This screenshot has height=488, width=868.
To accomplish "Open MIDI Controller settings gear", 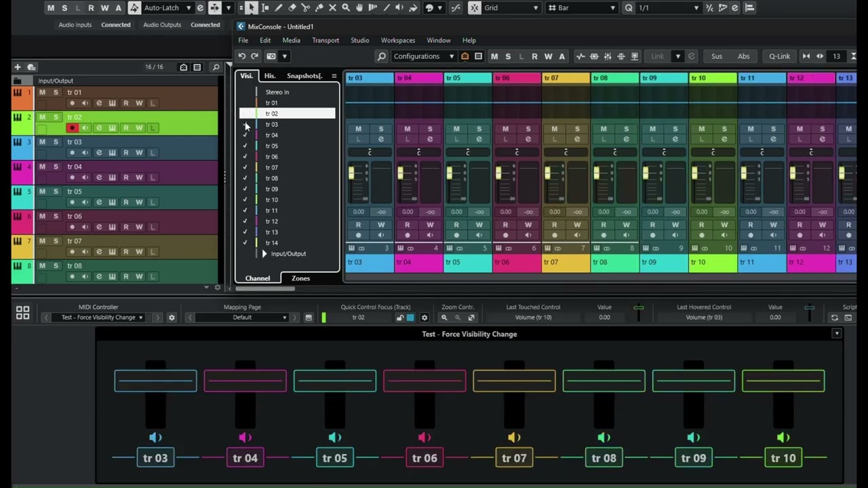I will tap(172, 317).
